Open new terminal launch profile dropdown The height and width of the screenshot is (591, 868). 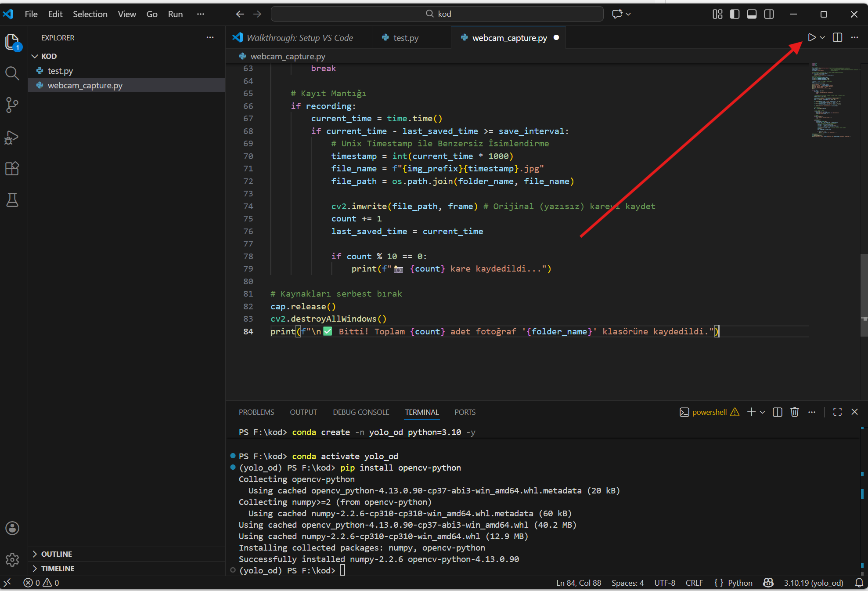763,412
